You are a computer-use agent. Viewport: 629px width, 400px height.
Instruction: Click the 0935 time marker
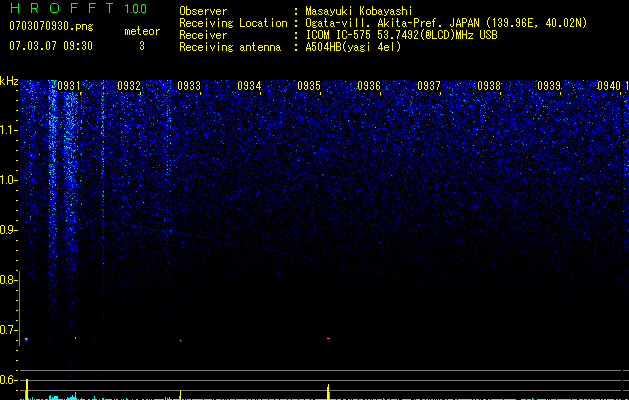308,86
